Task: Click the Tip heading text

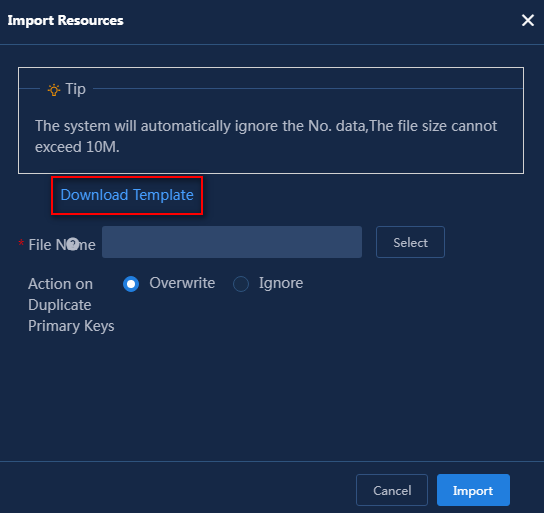Action: tap(76, 89)
